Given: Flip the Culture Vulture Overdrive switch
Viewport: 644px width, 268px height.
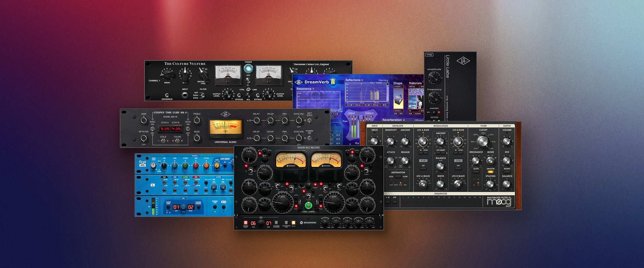Looking at the screenshot, I should pyautogui.click(x=167, y=95).
